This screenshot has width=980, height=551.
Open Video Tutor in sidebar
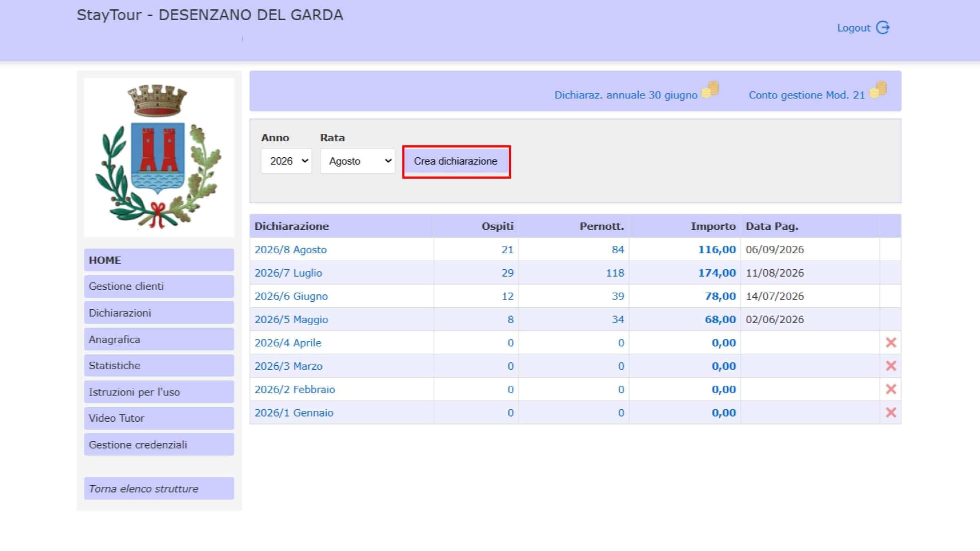pyautogui.click(x=159, y=418)
